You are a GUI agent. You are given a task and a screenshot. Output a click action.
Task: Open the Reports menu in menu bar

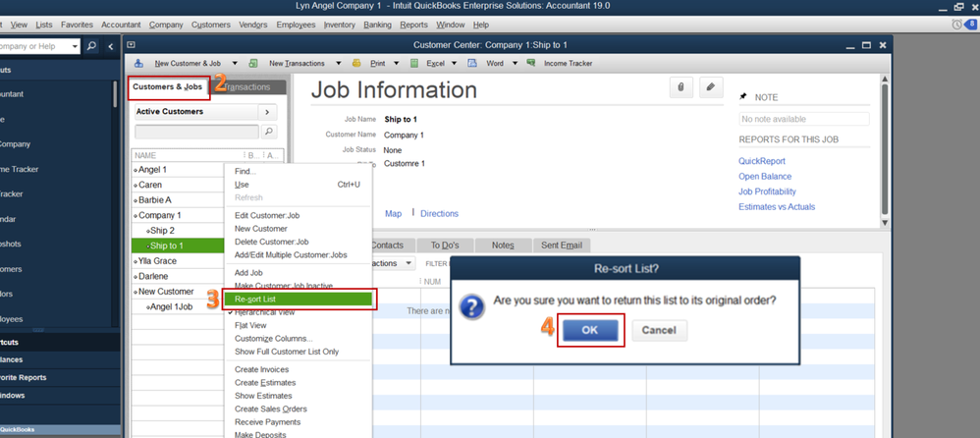click(413, 25)
